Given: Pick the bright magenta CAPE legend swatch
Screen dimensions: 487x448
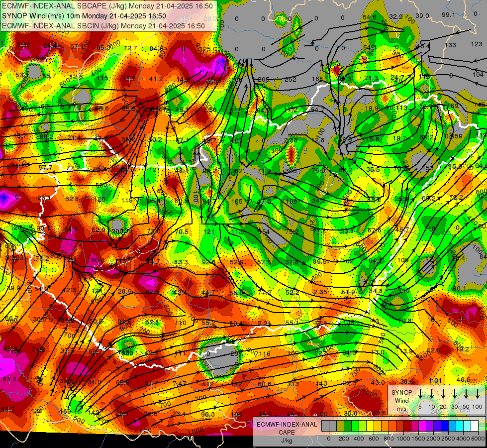Looking at the screenshot, I should [422, 426].
